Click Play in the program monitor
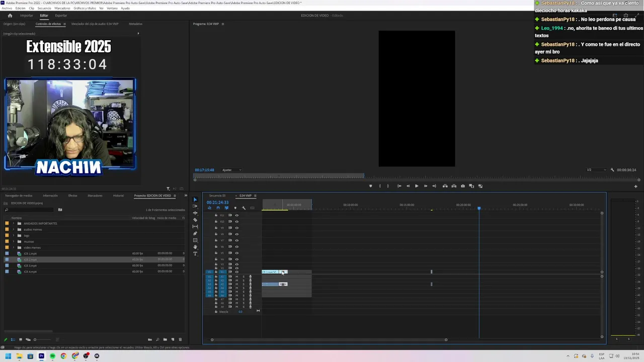 point(417,186)
